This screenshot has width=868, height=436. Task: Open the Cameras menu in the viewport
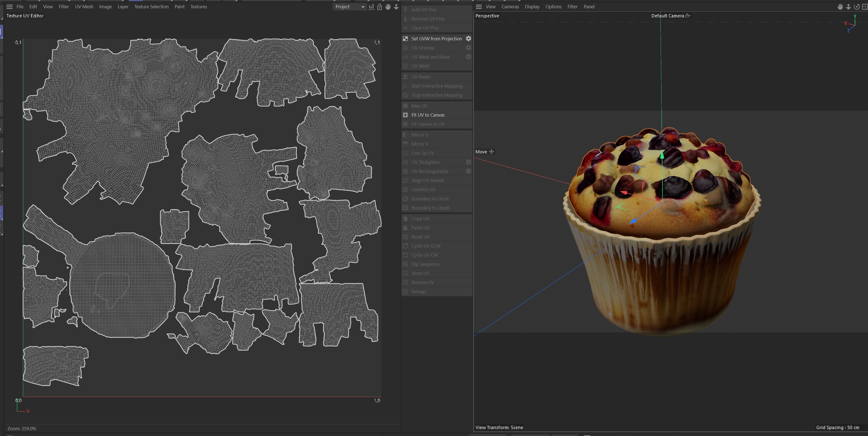pos(510,7)
